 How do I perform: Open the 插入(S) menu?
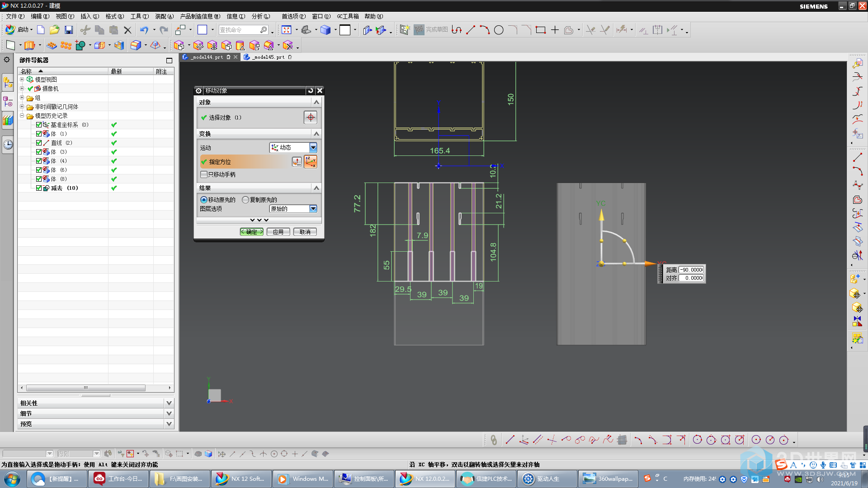coord(90,16)
